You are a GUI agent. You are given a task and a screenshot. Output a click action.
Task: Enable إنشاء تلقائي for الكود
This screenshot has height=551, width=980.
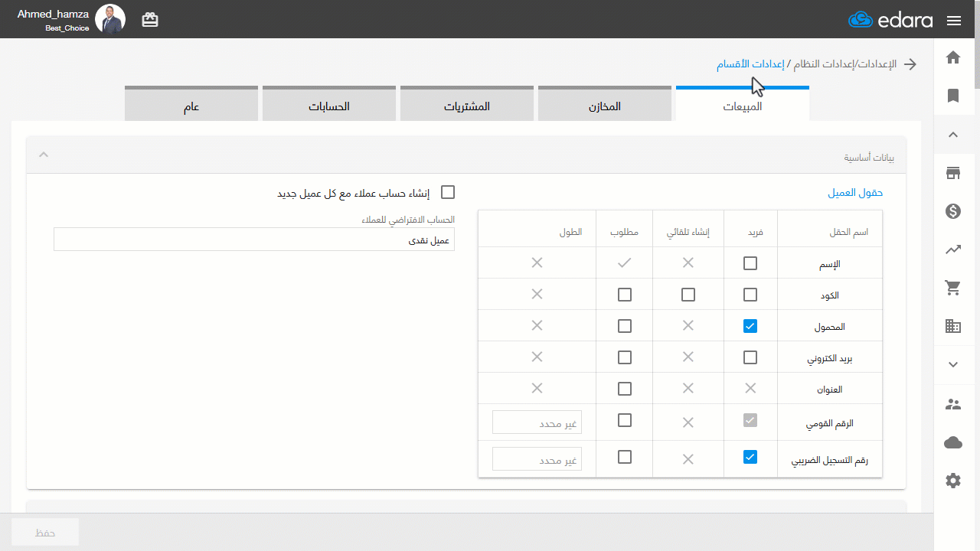pos(688,295)
